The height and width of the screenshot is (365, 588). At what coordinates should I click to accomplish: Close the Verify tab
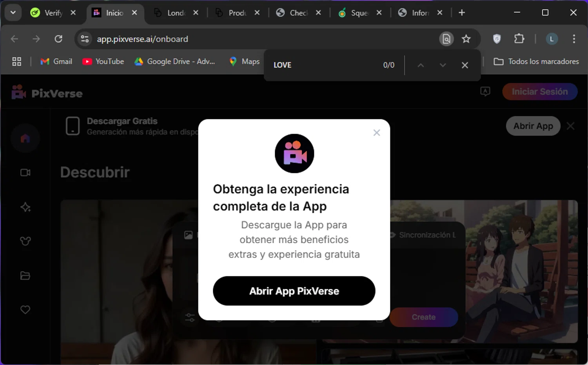pyautogui.click(x=73, y=13)
